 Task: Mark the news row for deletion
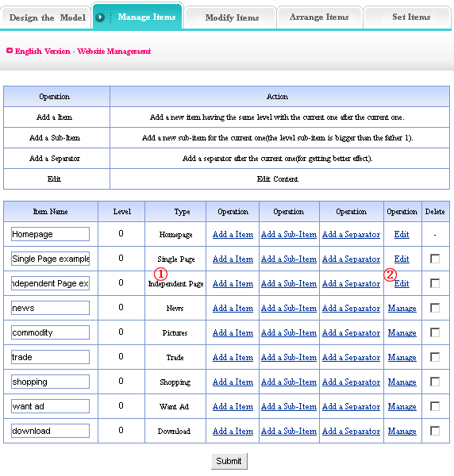[x=435, y=308]
